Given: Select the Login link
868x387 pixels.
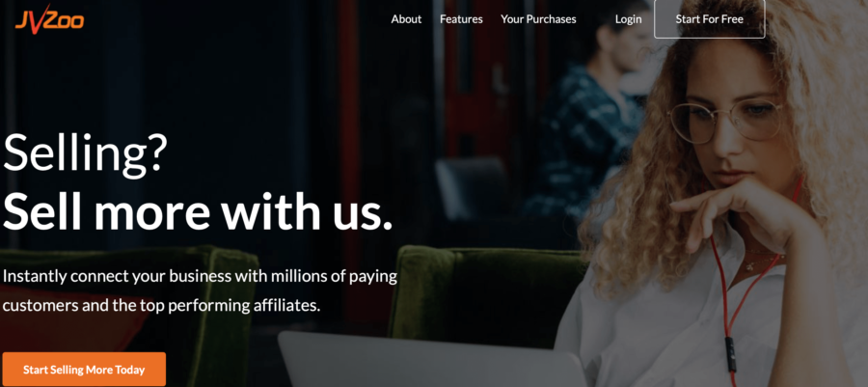Looking at the screenshot, I should [x=628, y=19].
